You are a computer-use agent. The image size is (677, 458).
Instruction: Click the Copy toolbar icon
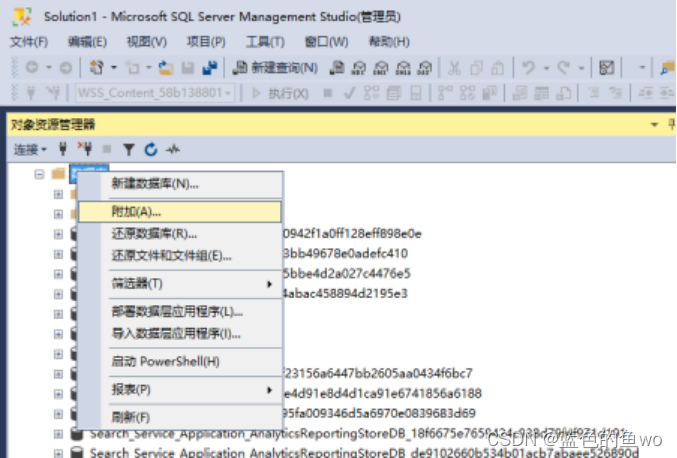pyautogui.click(x=476, y=68)
